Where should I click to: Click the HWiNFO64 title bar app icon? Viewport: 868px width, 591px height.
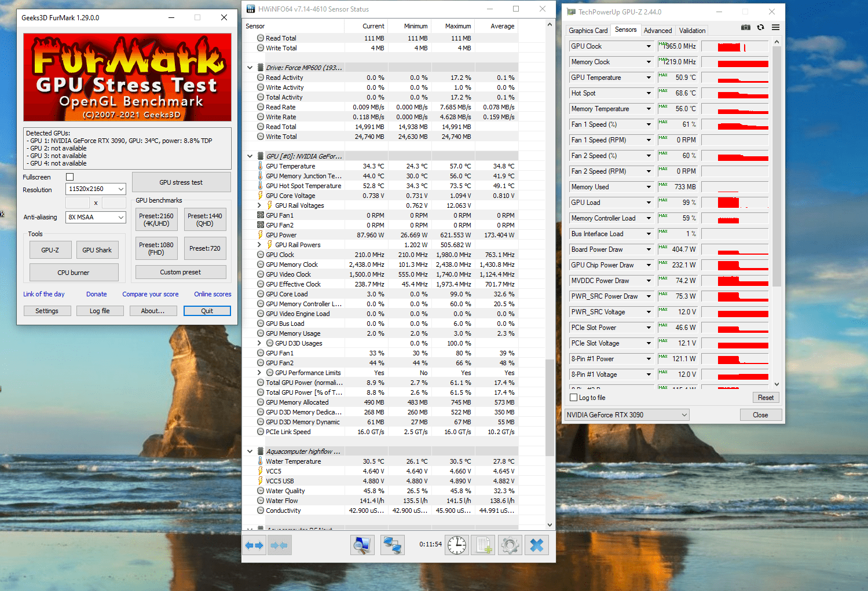251,9
